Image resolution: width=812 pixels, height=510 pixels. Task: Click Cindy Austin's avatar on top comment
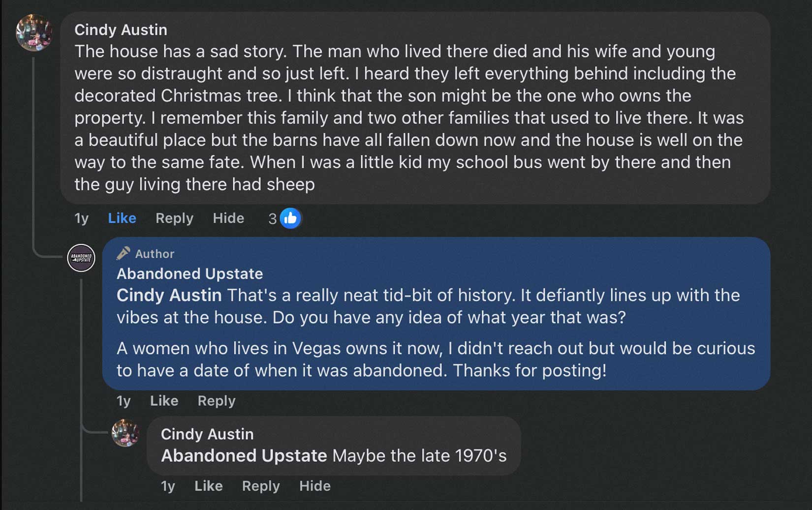pyautogui.click(x=34, y=32)
